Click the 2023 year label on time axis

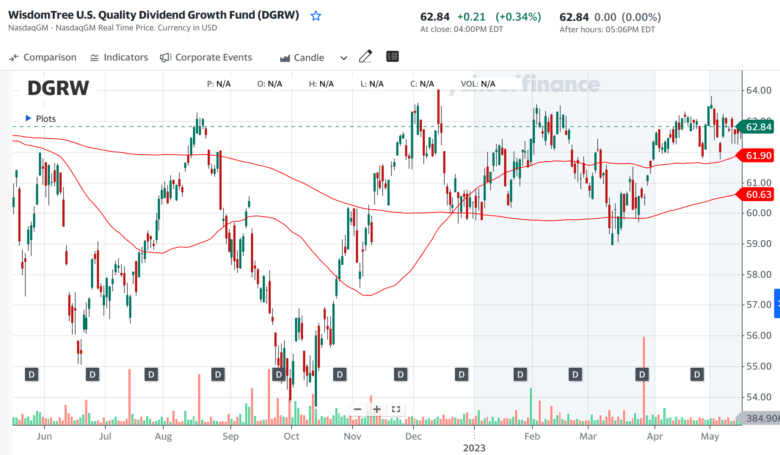pyautogui.click(x=474, y=448)
